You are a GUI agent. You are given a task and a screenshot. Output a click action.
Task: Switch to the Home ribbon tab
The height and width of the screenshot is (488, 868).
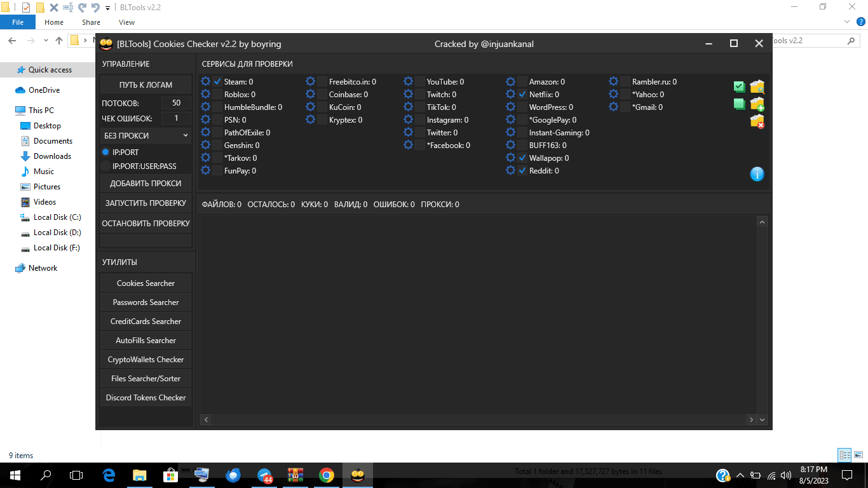pos(54,22)
